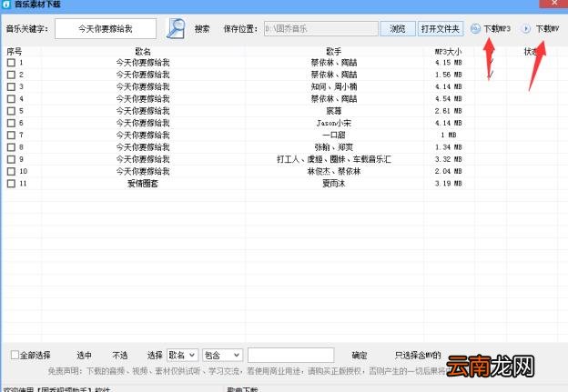Open the 包含 condition dropdown

click(x=222, y=355)
